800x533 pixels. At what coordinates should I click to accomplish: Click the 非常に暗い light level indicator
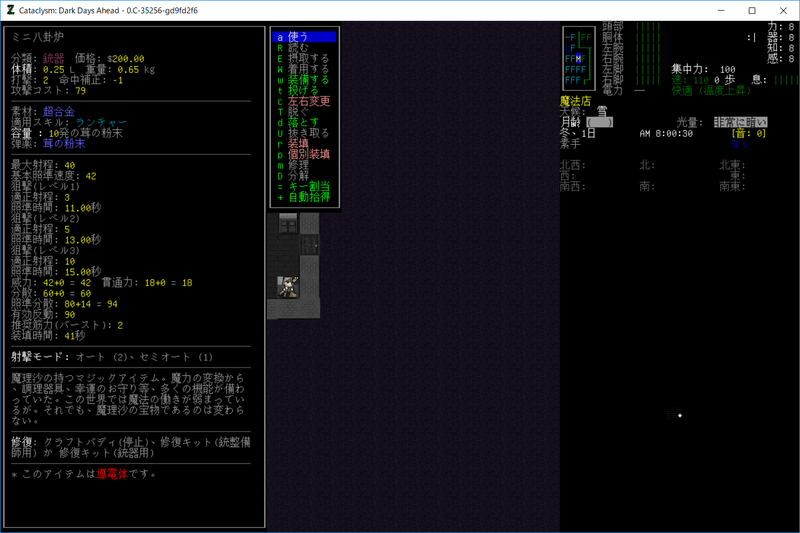coord(740,122)
